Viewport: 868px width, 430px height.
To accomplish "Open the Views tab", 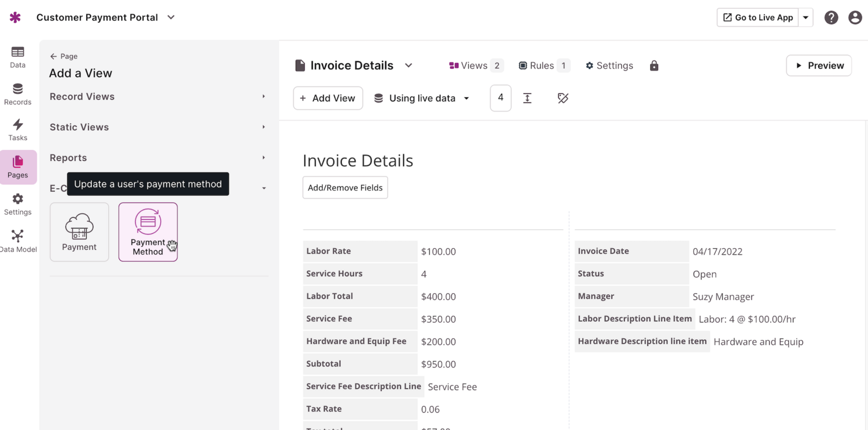I will (x=475, y=65).
